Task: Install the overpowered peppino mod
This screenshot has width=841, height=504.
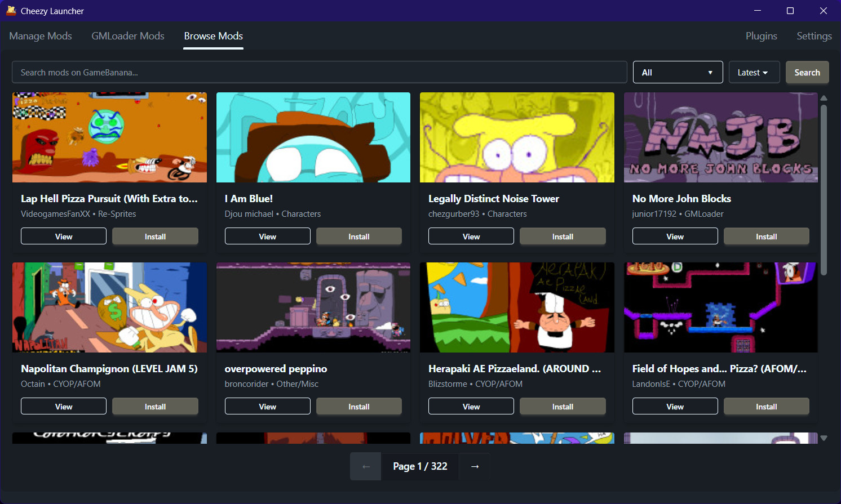Action: 359,407
